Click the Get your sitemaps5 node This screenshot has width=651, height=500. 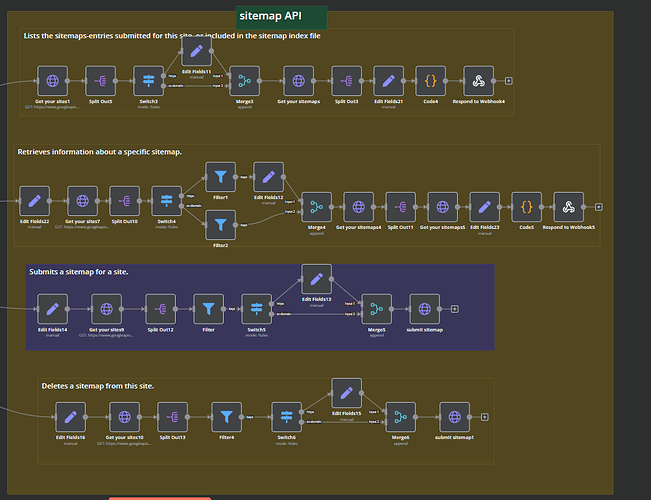click(443, 207)
